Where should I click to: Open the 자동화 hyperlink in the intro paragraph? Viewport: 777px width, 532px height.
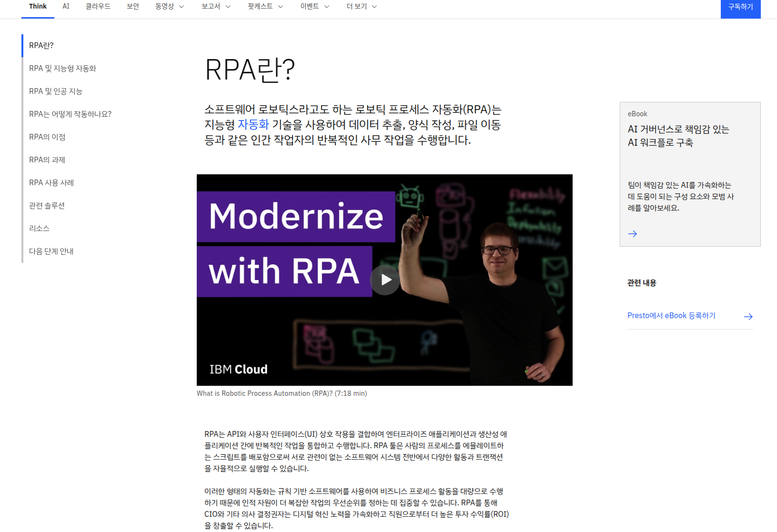tap(254, 125)
